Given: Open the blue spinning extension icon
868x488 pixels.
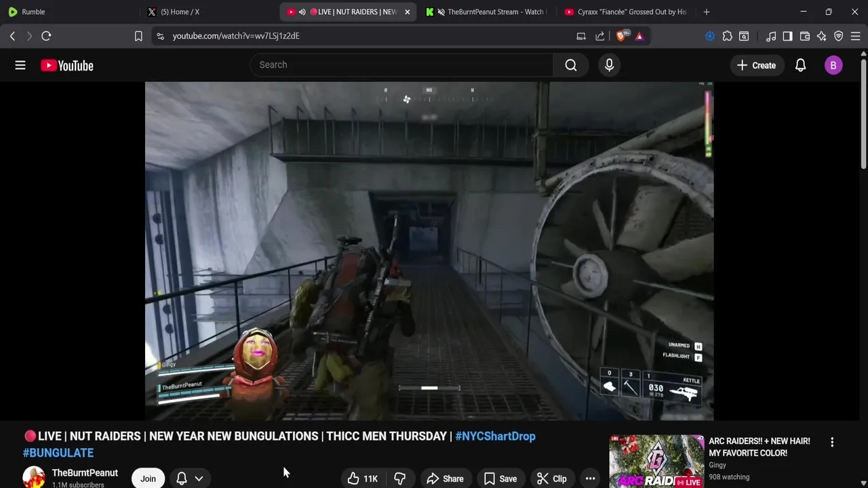Looking at the screenshot, I should [710, 36].
